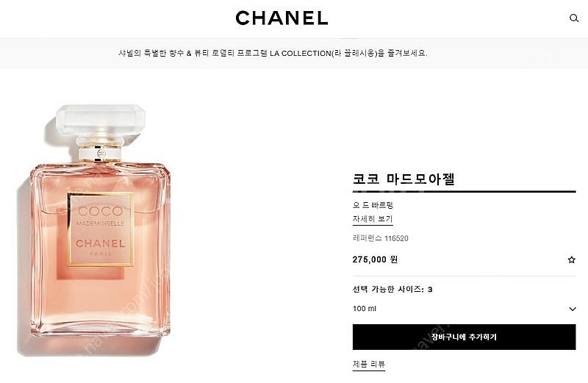Click the LA COLLECTION loyalty program banner

pyautogui.click(x=273, y=53)
